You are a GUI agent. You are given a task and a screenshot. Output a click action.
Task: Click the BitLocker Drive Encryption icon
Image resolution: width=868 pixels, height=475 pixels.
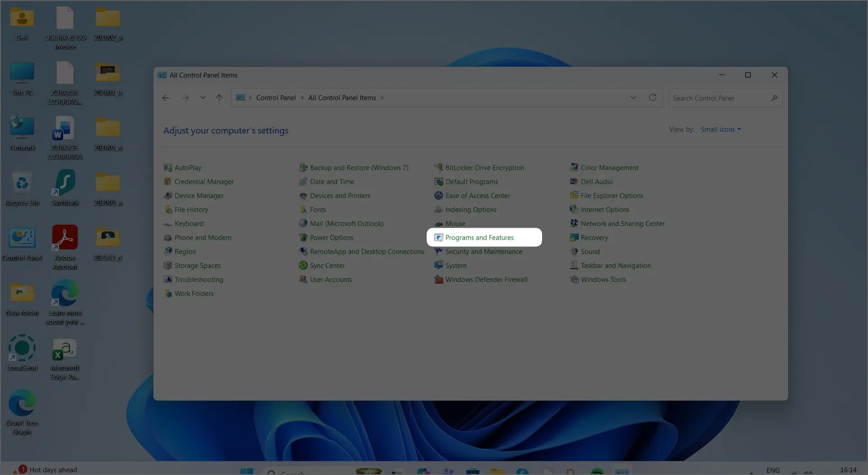click(x=438, y=168)
